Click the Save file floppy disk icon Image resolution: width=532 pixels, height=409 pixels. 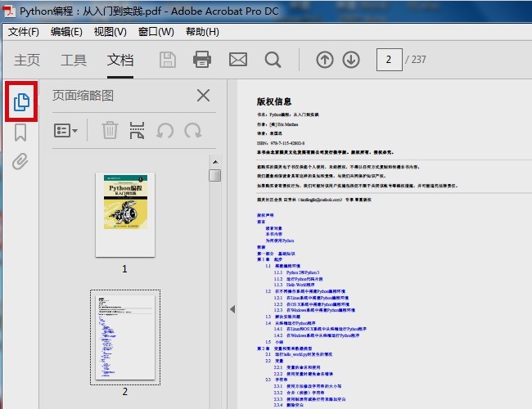click(168, 60)
